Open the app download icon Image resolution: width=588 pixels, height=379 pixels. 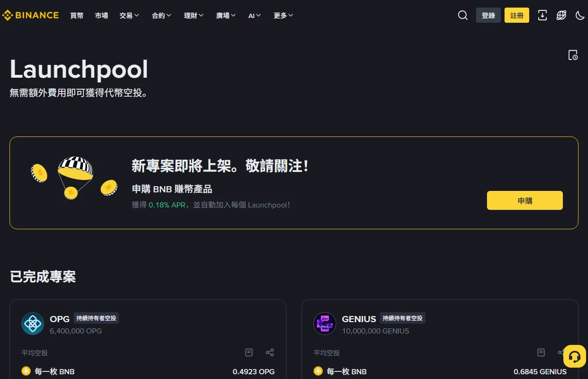click(x=542, y=15)
